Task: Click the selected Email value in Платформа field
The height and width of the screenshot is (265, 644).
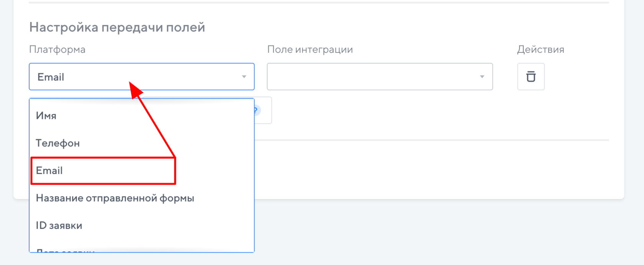Action: (x=51, y=77)
